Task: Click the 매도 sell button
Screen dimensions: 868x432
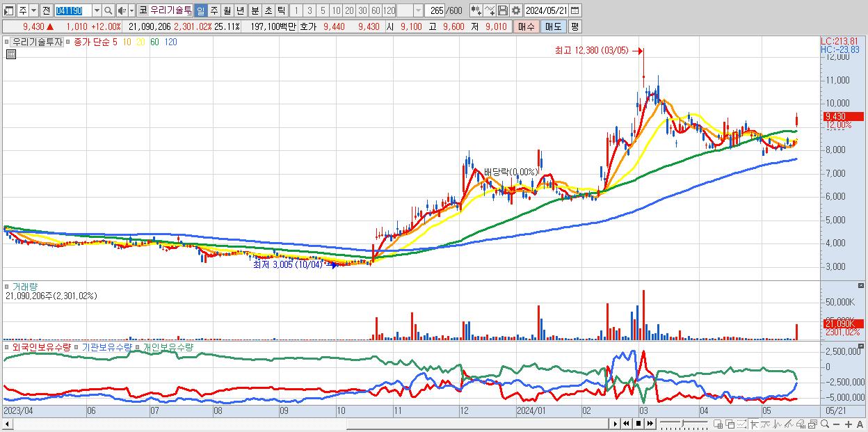Action: pos(553,26)
